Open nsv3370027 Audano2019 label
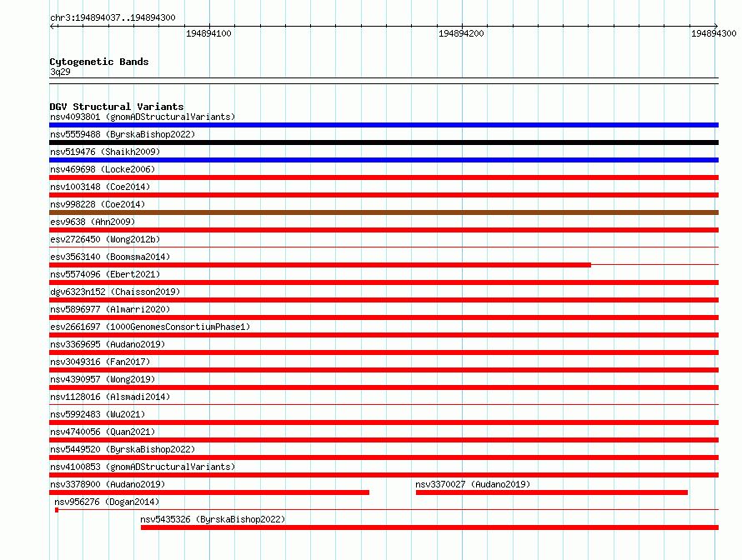This screenshot has width=742, height=560. pos(473,484)
